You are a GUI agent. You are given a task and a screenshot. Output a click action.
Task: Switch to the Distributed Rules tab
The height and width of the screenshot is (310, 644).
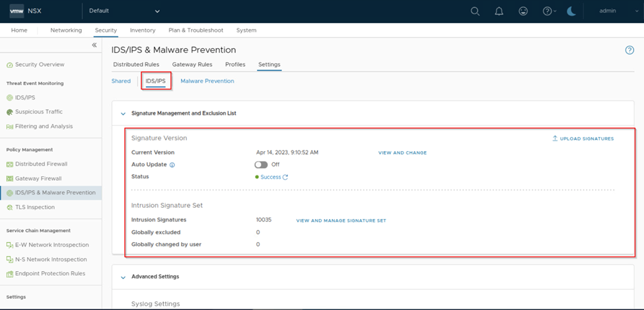(136, 65)
